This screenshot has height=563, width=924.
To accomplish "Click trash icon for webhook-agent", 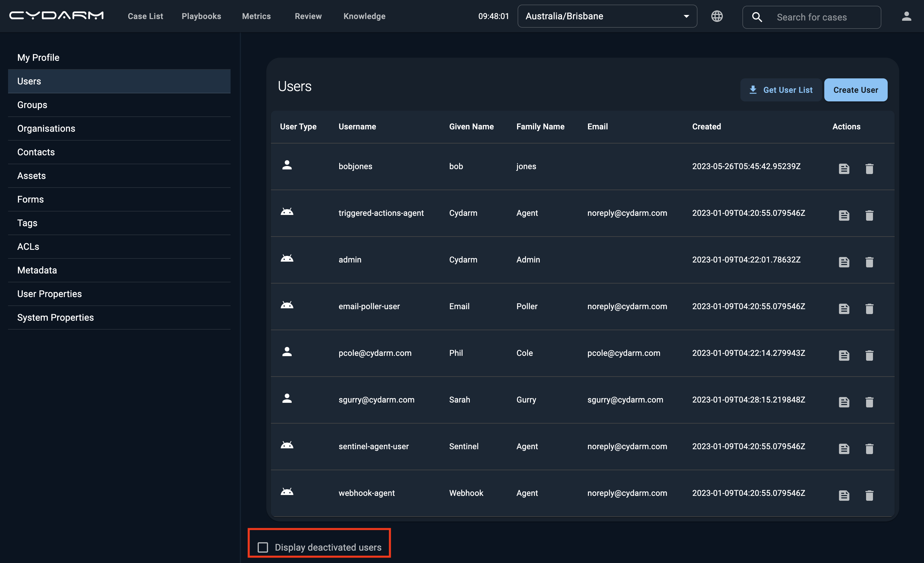I will 869,496.
